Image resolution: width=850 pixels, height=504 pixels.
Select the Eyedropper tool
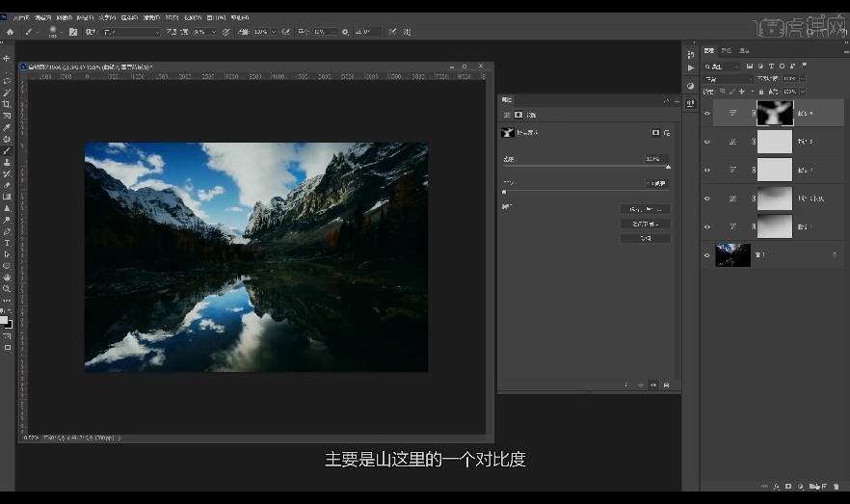7,127
